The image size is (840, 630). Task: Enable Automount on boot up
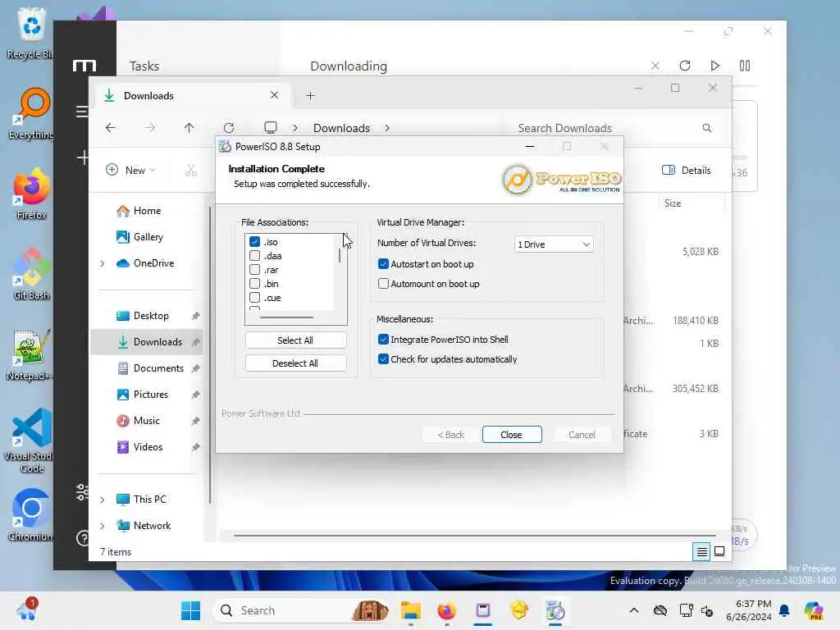[383, 283]
